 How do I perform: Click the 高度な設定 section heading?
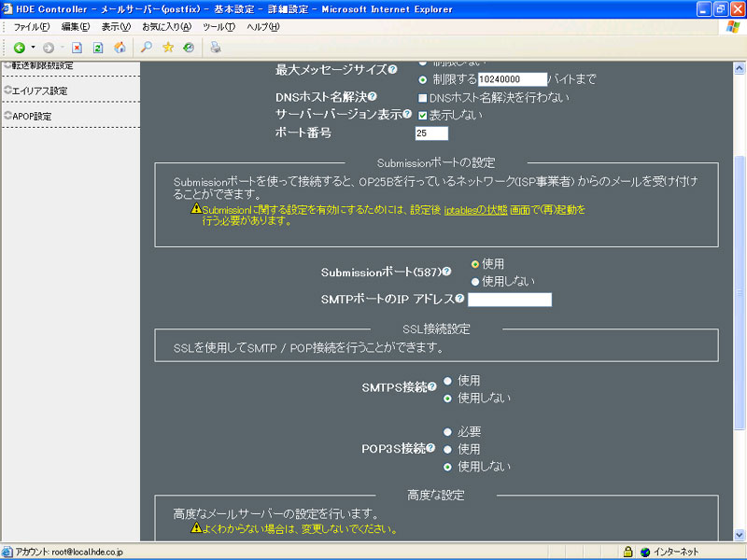tap(436, 496)
